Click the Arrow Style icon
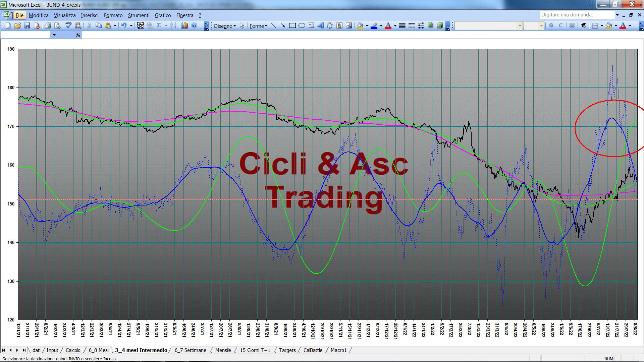The height and width of the screenshot is (362, 644). (421, 25)
